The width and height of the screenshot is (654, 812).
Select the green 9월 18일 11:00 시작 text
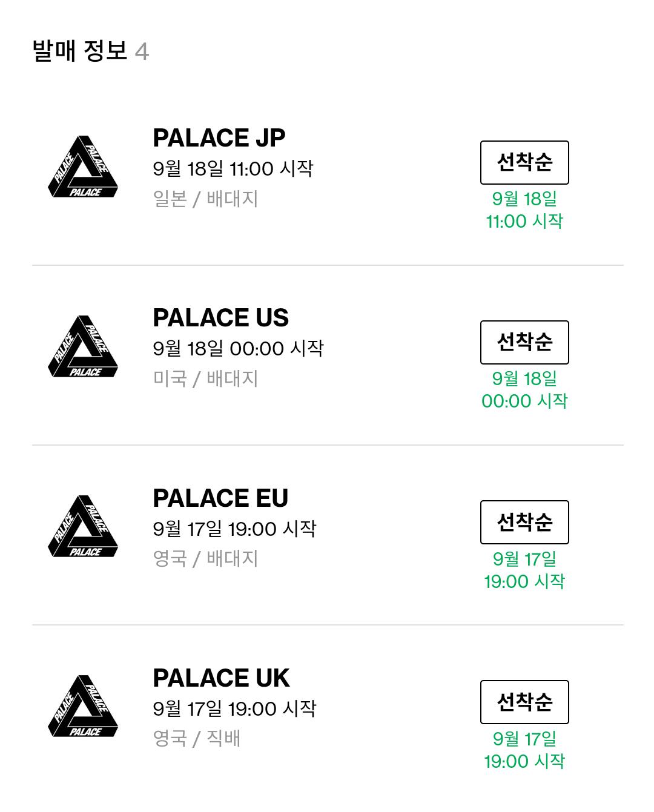point(524,210)
